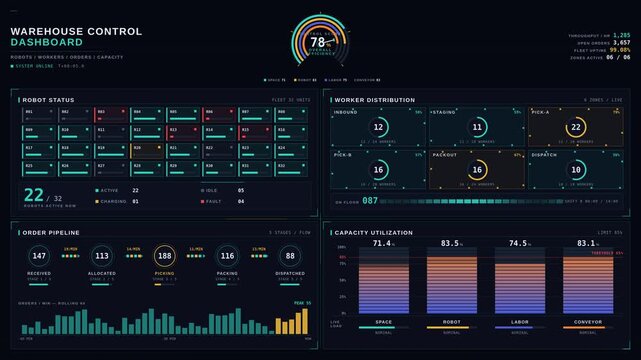Select robot R08 card
This screenshot has width=641, height=360.
tap(291, 115)
